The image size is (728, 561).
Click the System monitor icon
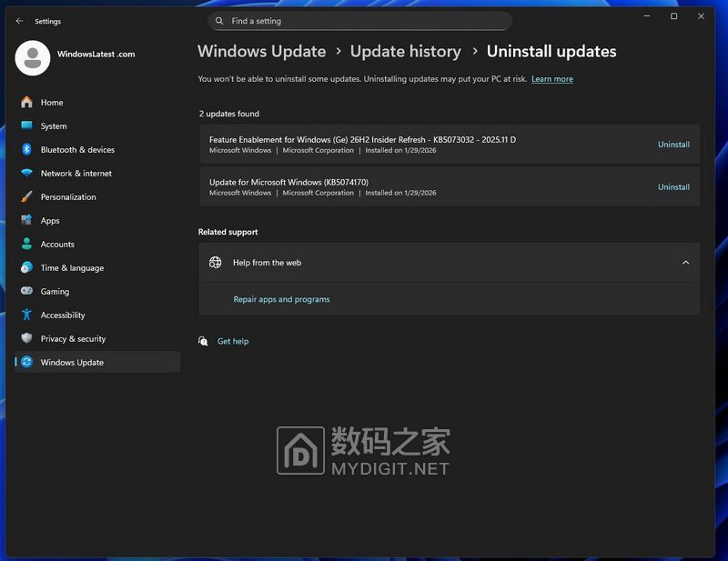coord(27,125)
